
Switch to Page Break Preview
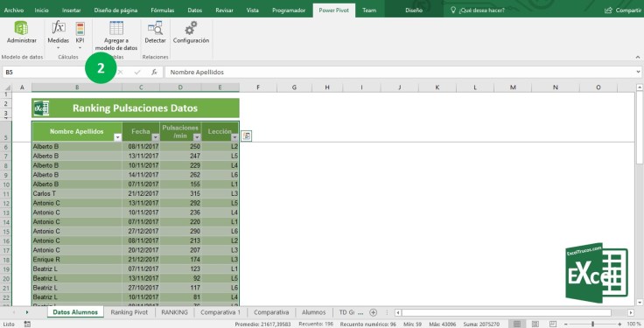(553, 325)
